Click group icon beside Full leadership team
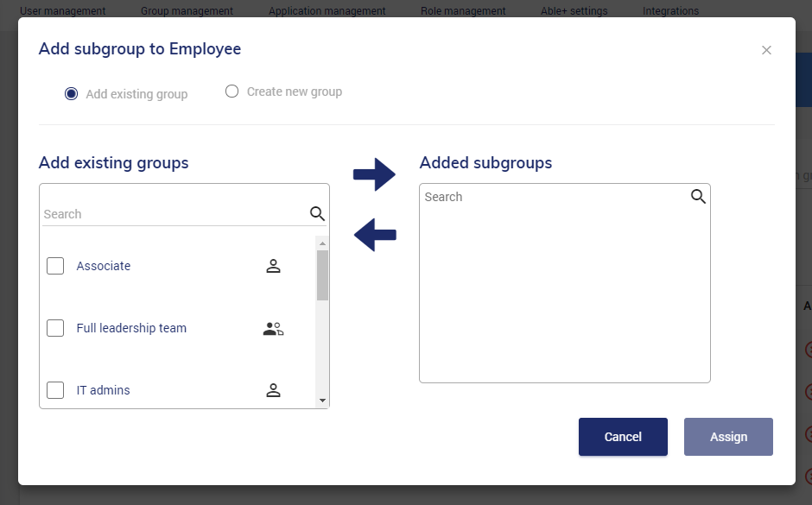Image resolution: width=812 pixels, height=505 pixels. point(273,328)
